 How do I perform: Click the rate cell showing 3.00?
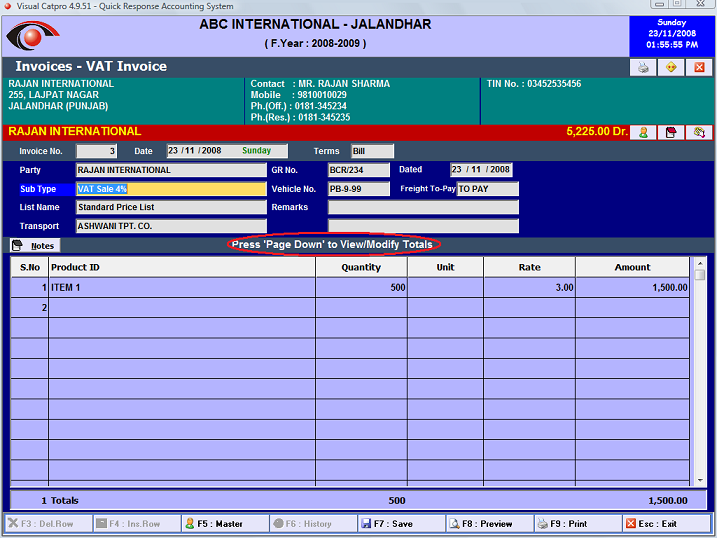coord(530,288)
